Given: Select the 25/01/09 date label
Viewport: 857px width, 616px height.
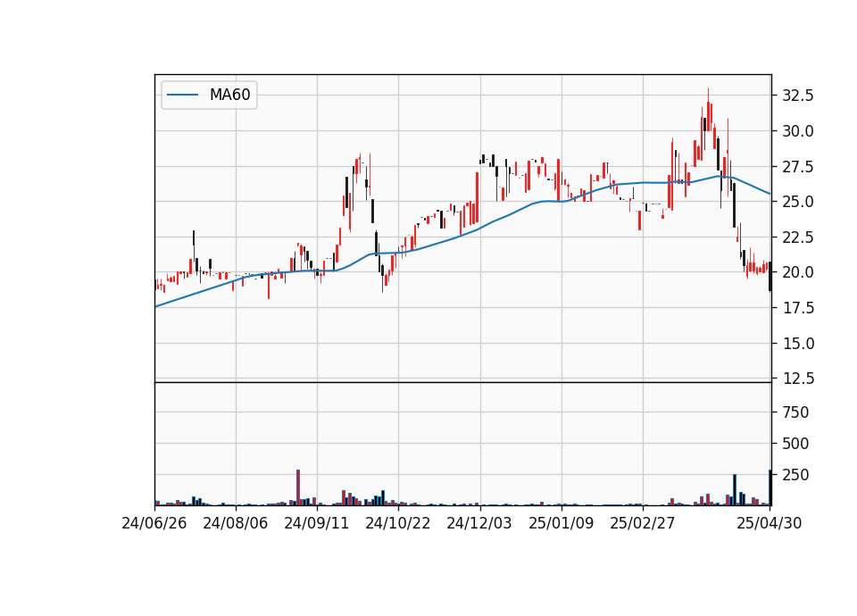Looking at the screenshot, I should [x=562, y=523].
